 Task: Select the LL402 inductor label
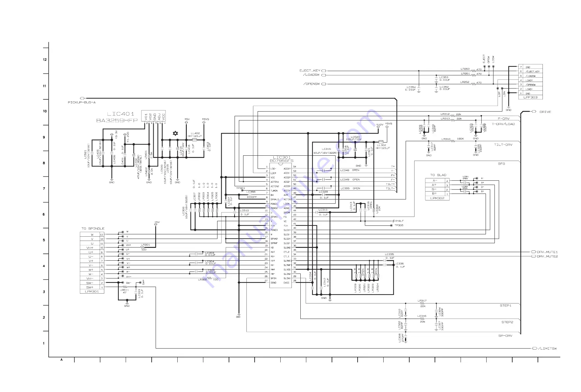point(195,134)
